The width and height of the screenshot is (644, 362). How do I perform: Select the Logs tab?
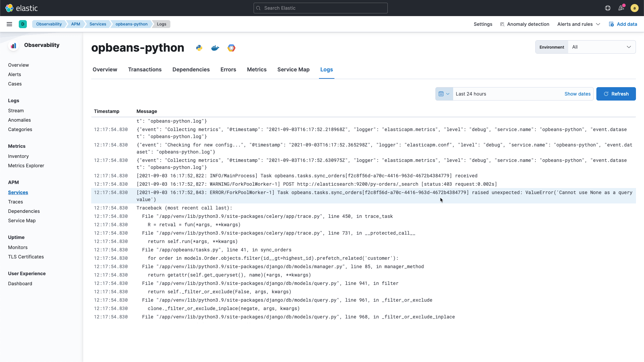326,70
